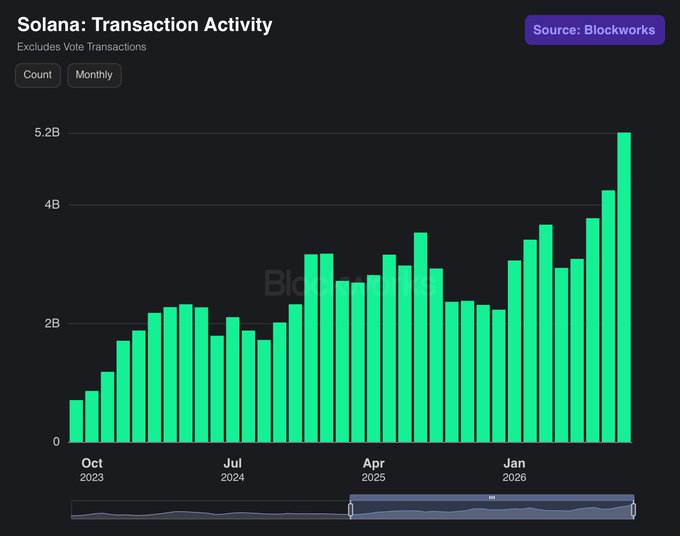The height and width of the screenshot is (536, 680).
Task: Click the 5.2B axis label
Action: click(x=47, y=133)
